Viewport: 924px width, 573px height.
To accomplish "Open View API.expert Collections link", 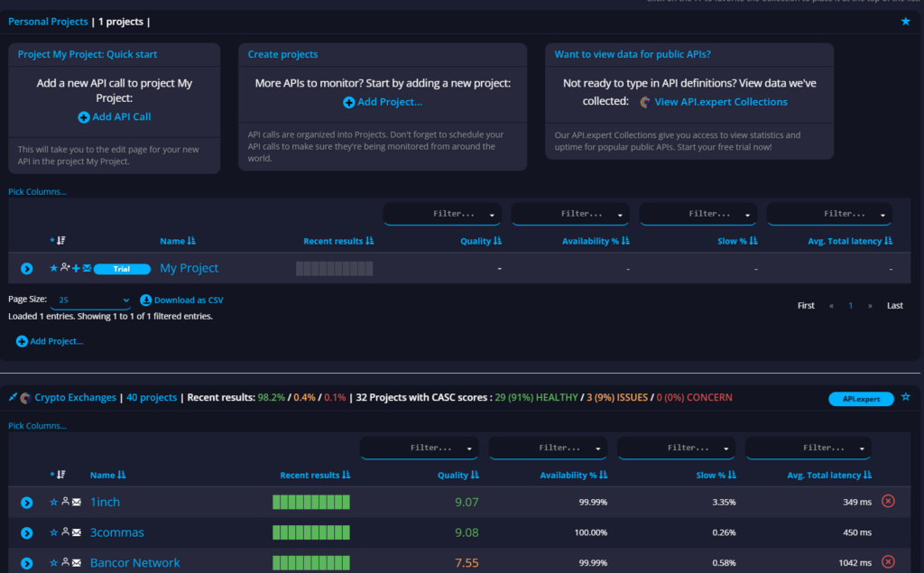I will pyautogui.click(x=714, y=101).
